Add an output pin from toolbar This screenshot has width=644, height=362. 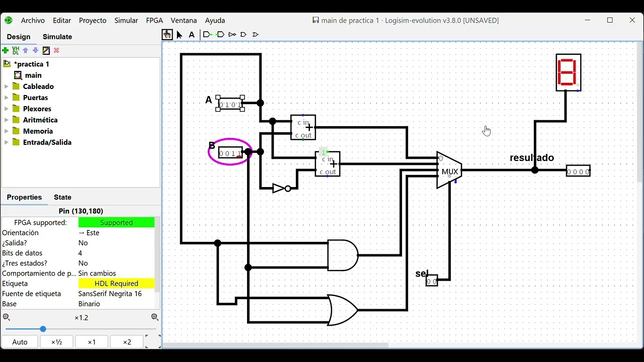tap(220, 35)
